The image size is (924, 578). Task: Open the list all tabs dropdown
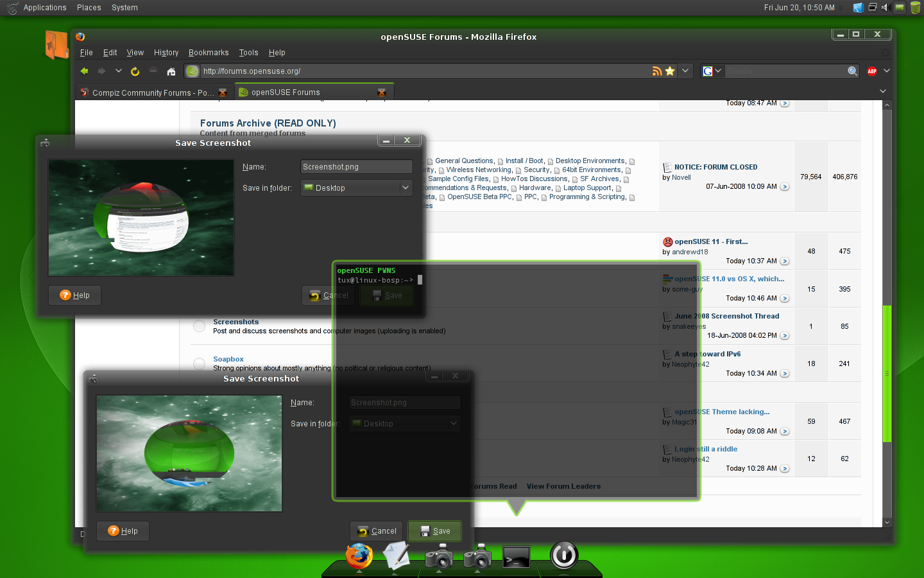coord(883,91)
